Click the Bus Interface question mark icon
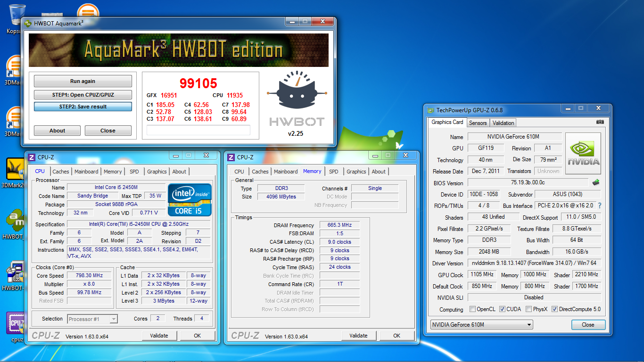The image size is (644, 362). tap(600, 206)
